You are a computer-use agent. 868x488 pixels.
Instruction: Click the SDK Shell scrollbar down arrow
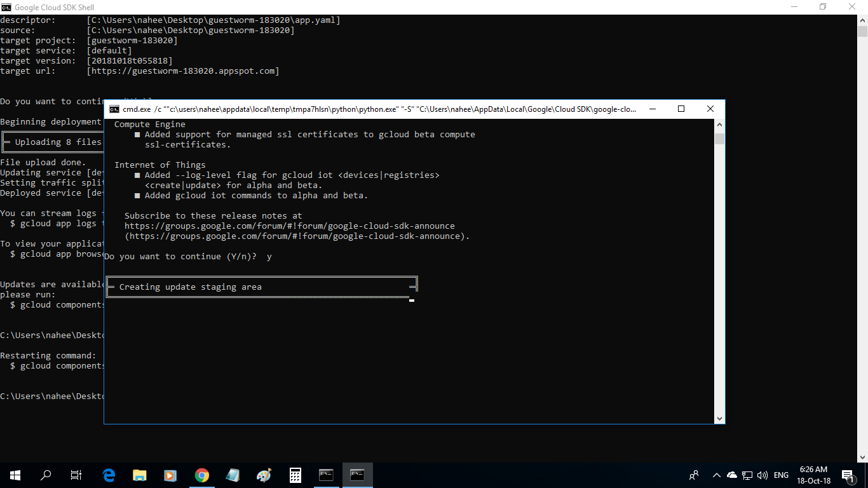point(862,457)
